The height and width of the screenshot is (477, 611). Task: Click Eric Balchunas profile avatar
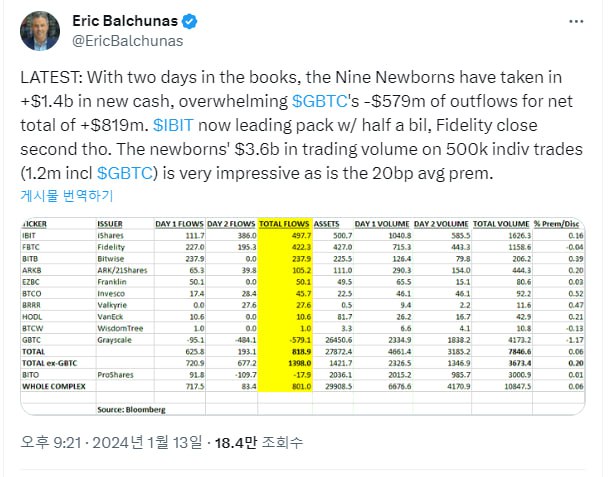click(40, 31)
